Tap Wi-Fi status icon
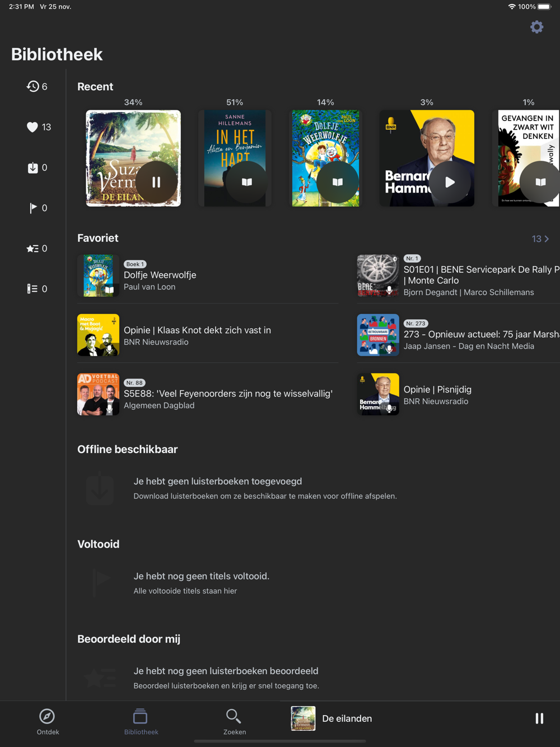The width and height of the screenshot is (560, 747). [x=511, y=7]
